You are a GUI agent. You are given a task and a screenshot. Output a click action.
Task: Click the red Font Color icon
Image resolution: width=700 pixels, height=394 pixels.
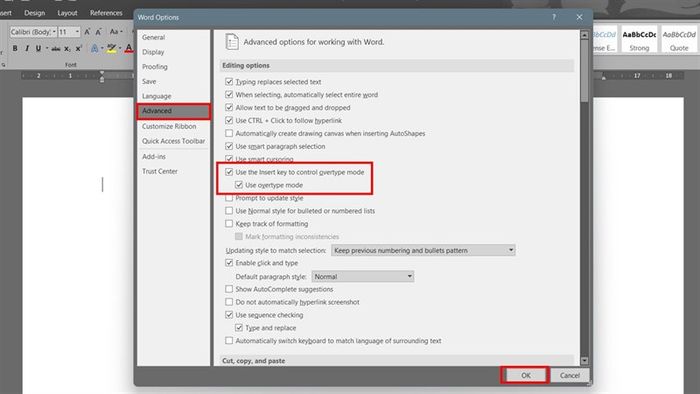pyautogui.click(x=129, y=49)
